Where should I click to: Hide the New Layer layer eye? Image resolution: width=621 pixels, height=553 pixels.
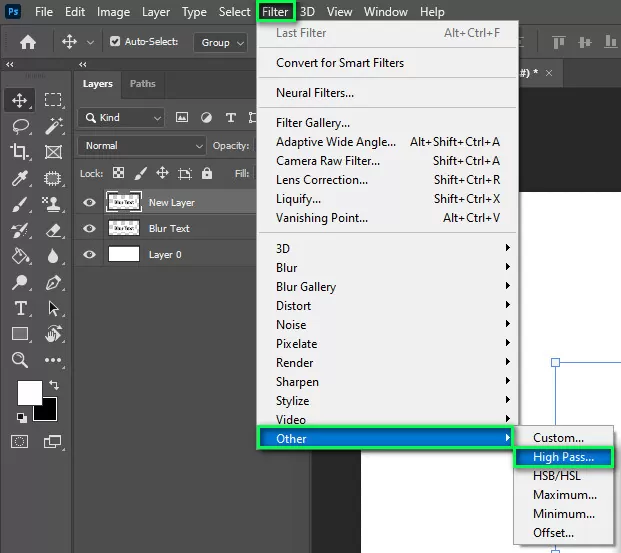click(x=89, y=202)
